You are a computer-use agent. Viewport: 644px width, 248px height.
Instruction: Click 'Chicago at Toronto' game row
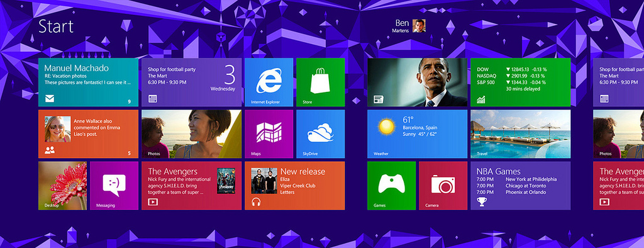click(x=511, y=186)
